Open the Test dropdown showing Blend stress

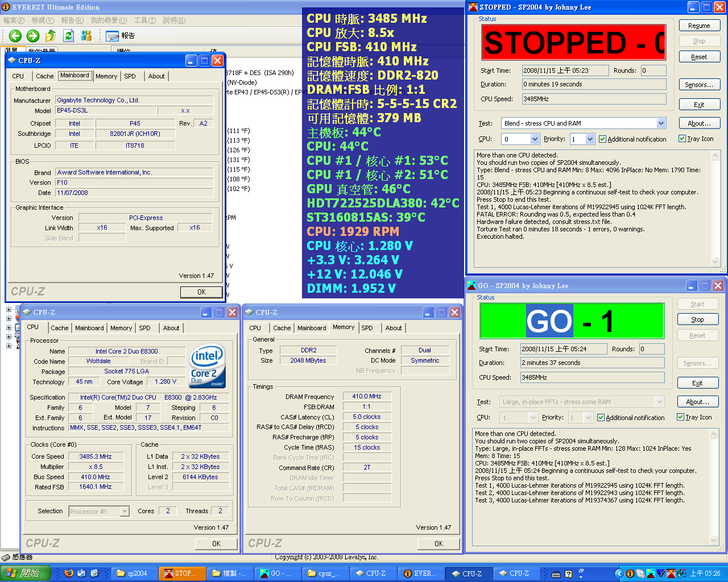(661, 123)
